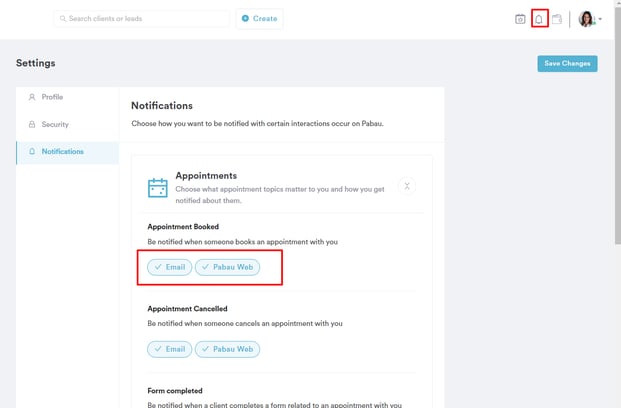Collapse the Appointments section
Image resolution: width=621 pixels, height=408 pixels.
[x=407, y=186]
